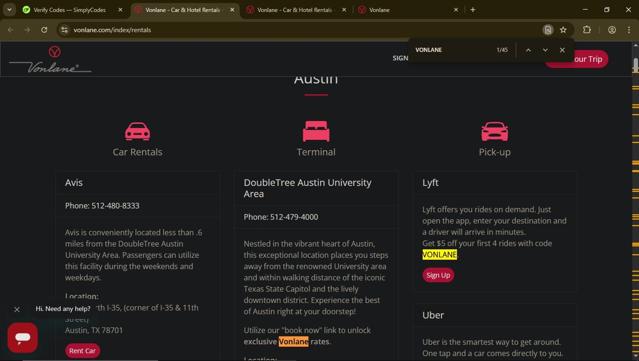Close the find bar

point(562,50)
